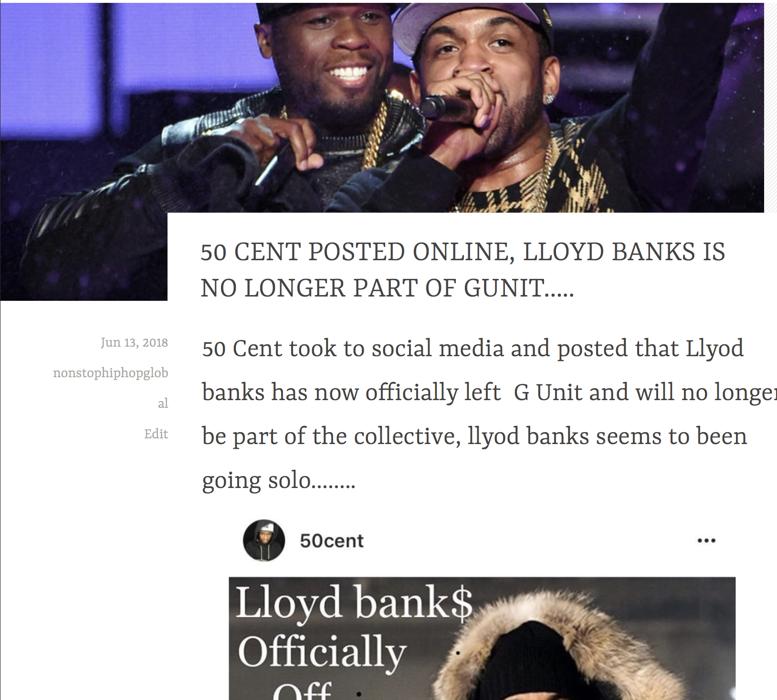Viewport: 777px width, 700px height.
Task: Click the 'Lloyd bank$' text on the embedded image
Action: [x=354, y=603]
